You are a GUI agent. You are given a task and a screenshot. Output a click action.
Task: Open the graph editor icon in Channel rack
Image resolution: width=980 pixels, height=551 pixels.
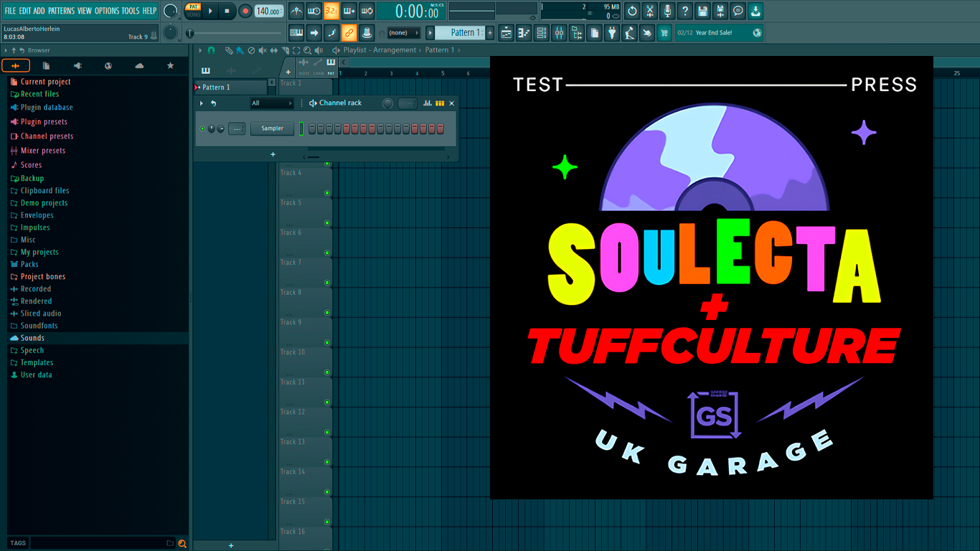coord(428,103)
